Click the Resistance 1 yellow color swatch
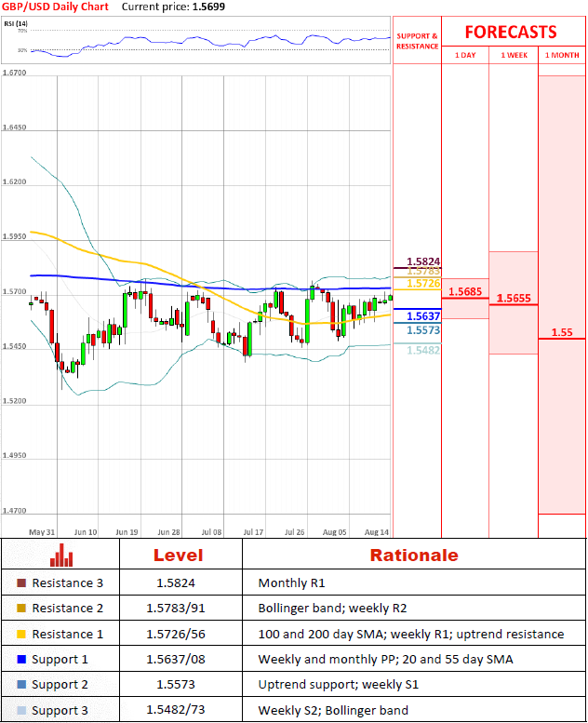Screen dimensions: 588x723 [21, 634]
